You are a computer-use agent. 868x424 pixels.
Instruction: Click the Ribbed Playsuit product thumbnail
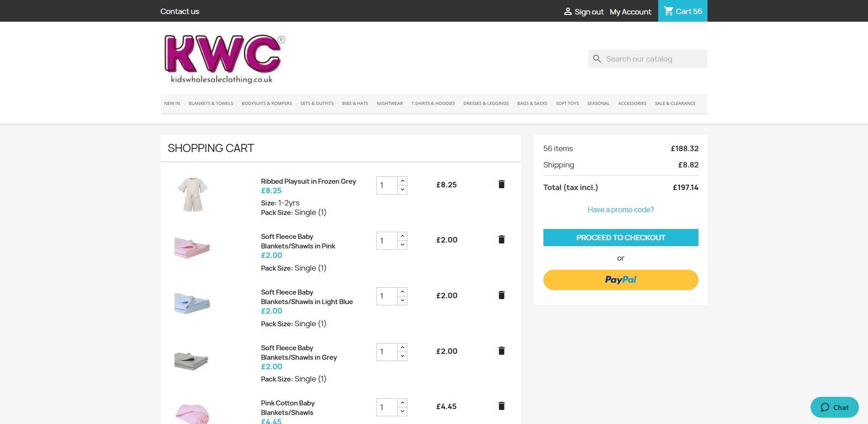(x=192, y=194)
